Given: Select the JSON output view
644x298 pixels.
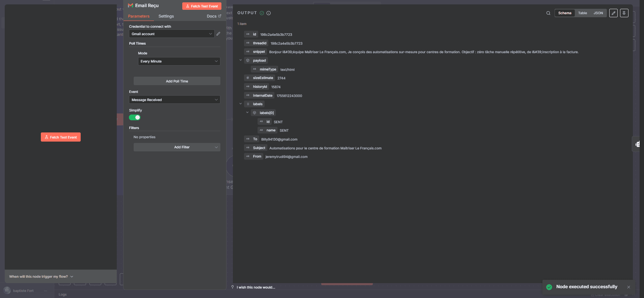Looking at the screenshot, I should pyautogui.click(x=598, y=13).
